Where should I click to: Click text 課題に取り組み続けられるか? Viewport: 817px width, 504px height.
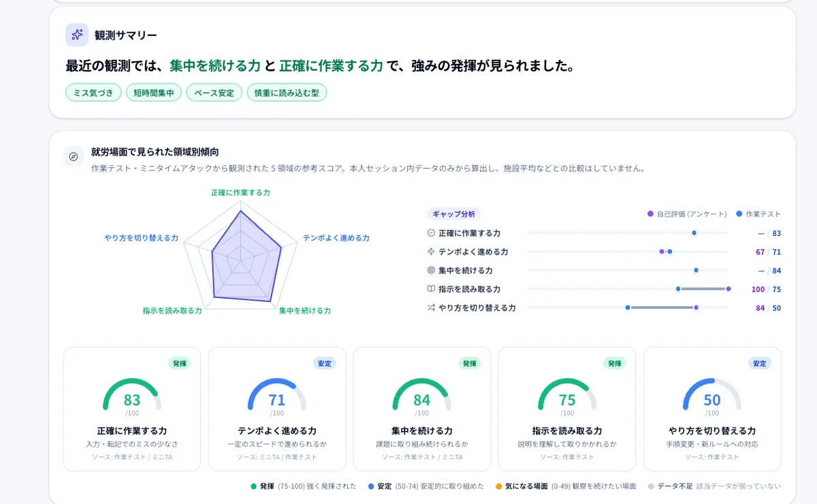[x=422, y=444]
